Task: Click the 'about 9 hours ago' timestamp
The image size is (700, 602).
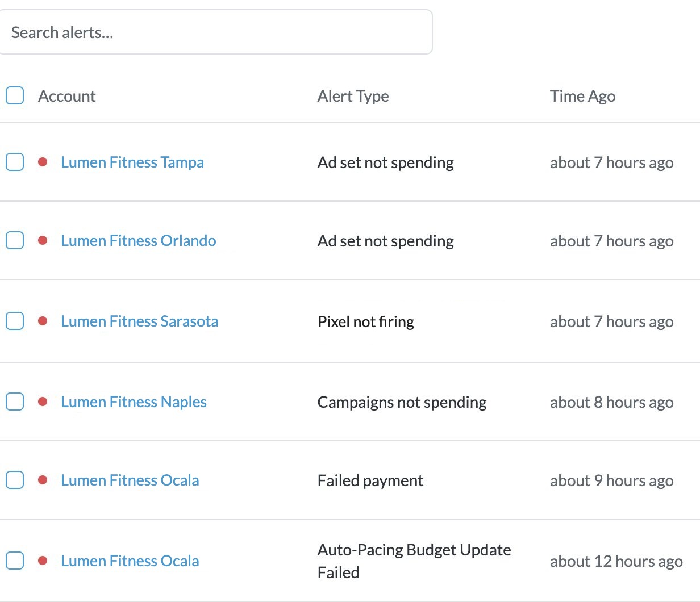Action: pos(612,481)
